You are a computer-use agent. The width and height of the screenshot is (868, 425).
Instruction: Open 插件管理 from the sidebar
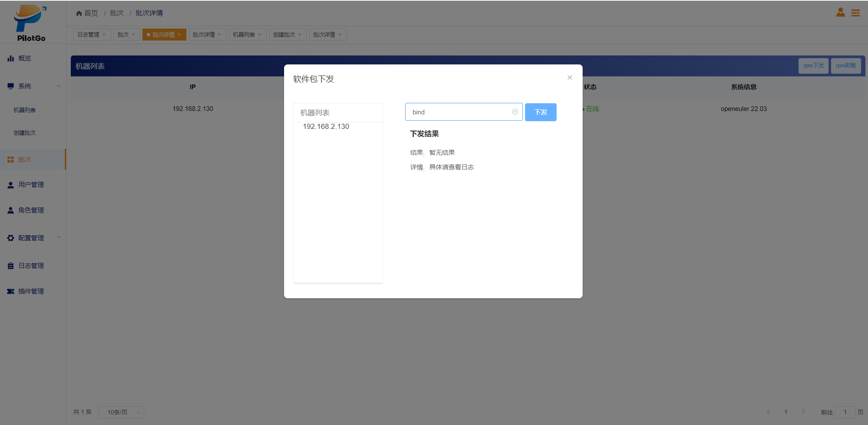[31, 291]
